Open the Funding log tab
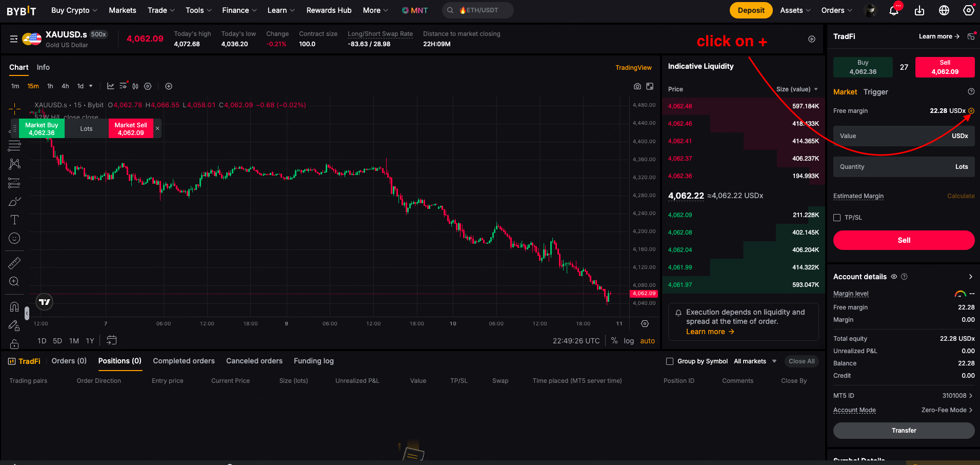Viewport: 980px width, 465px height. point(314,361)
